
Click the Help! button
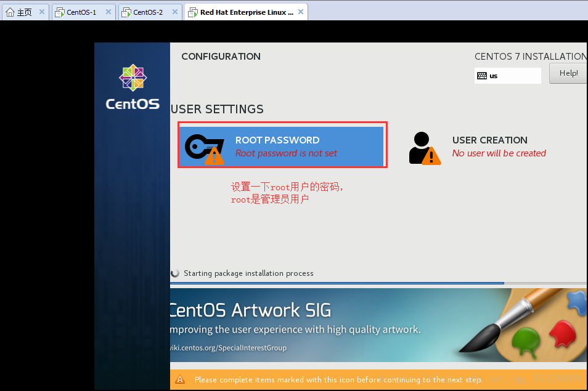(568, 73)
